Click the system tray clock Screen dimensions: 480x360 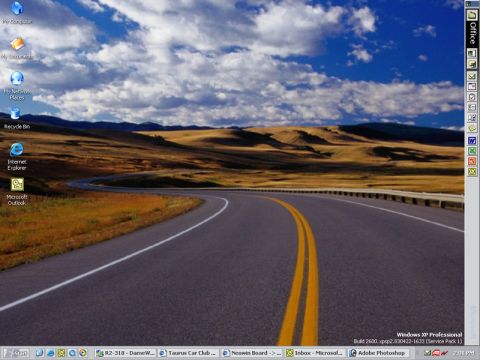(x=464, y=353)
